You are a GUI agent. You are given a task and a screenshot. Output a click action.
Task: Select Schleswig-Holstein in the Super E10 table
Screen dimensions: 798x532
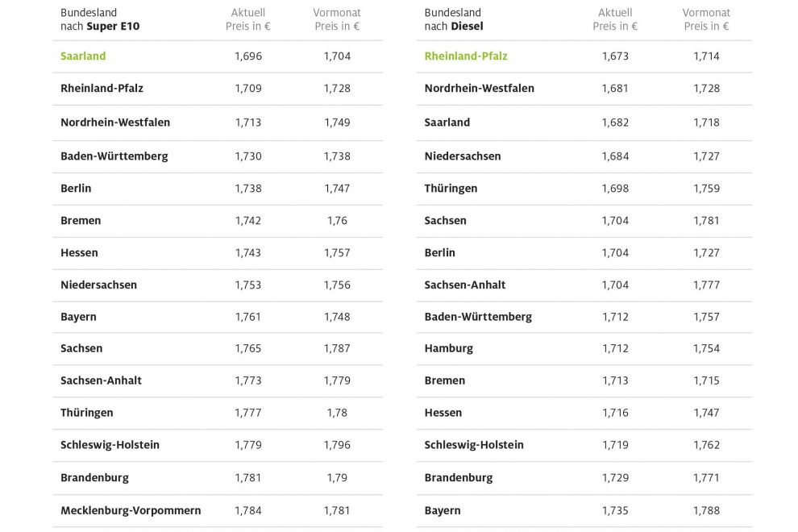[x=110, y=445]
